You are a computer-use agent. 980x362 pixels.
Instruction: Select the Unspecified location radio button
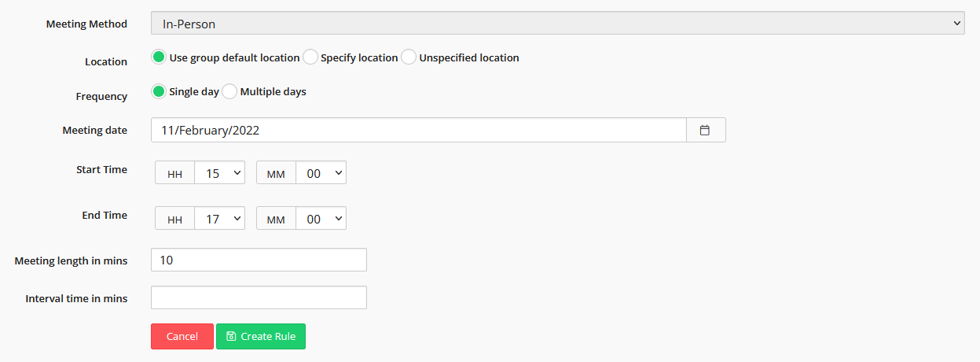(x=409, y=57)
